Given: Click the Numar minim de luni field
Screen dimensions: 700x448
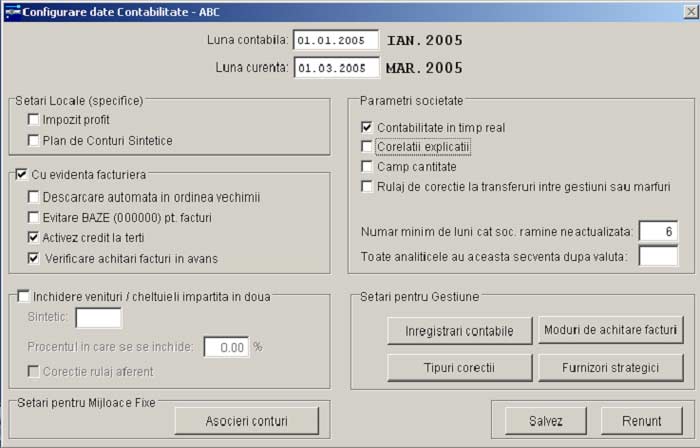Looking at the screenshot, I should click(x=658, y=231).
